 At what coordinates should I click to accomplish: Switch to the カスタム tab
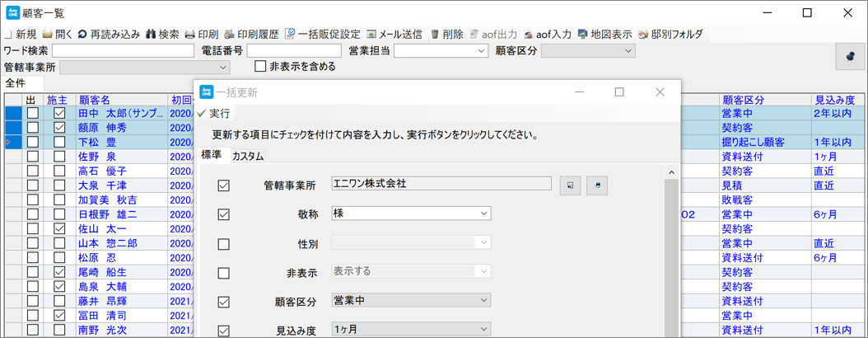(x=247, y=157)
